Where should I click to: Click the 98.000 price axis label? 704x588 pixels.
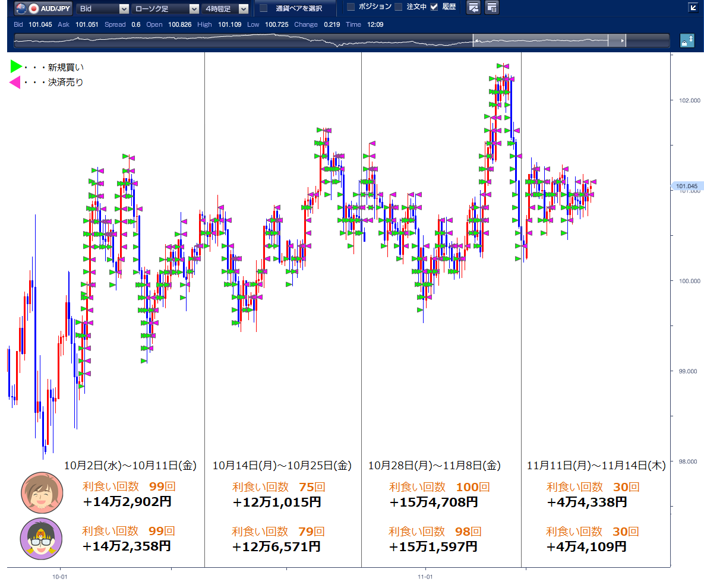point(688,461)
